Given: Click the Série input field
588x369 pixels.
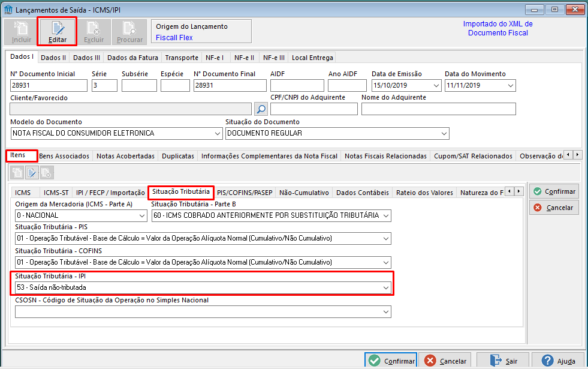Looking at the screenshot, I should (x=105, y=86).
